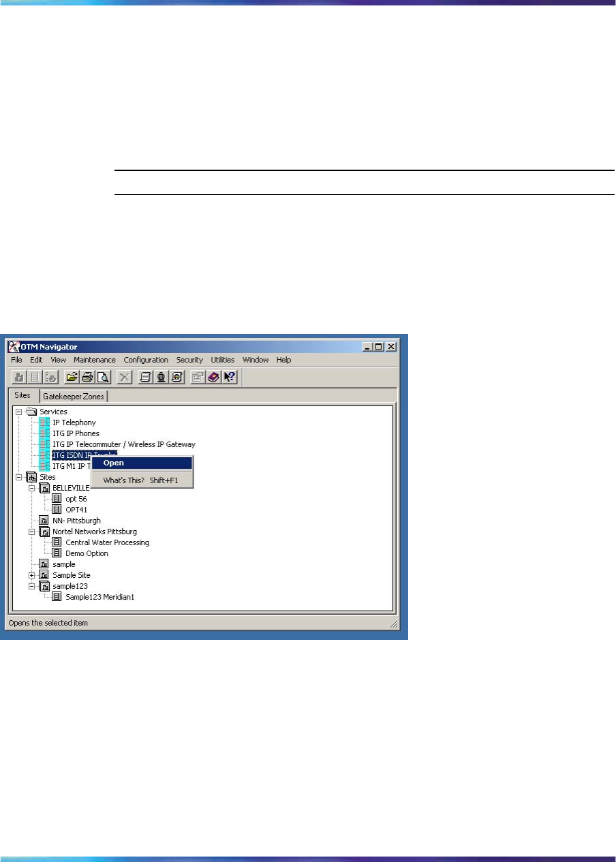Collapse the Services tree node
The height and width of the screenshot is (862, 616).
click(18, 412)
